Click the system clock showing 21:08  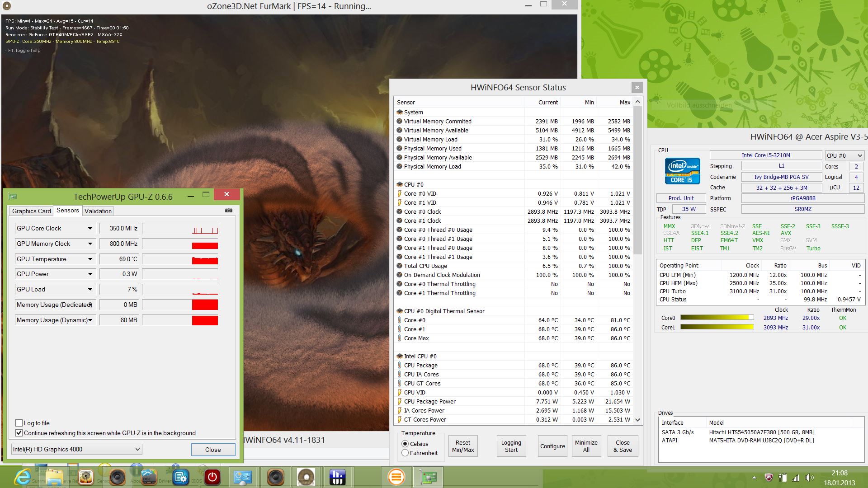pyautogui.click(x=840, y=473)
